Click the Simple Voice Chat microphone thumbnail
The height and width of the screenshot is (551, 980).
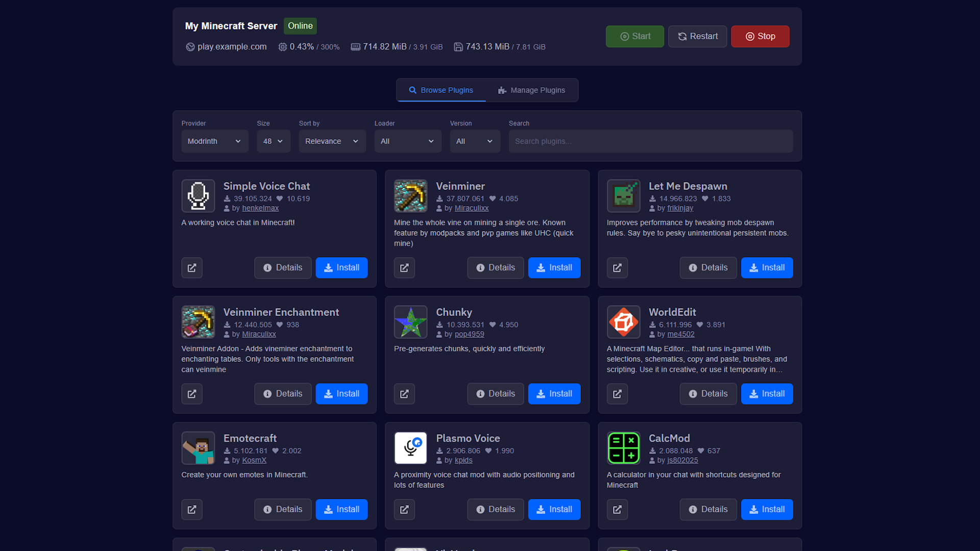(198, 196)
